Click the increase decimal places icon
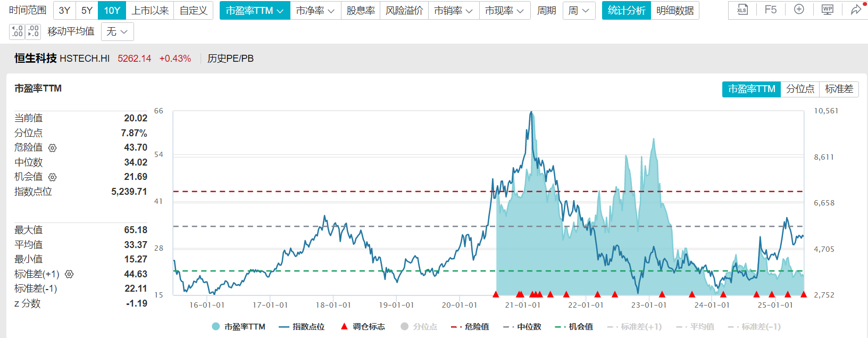This screenshot has width=868, height=338. [17, 31]
